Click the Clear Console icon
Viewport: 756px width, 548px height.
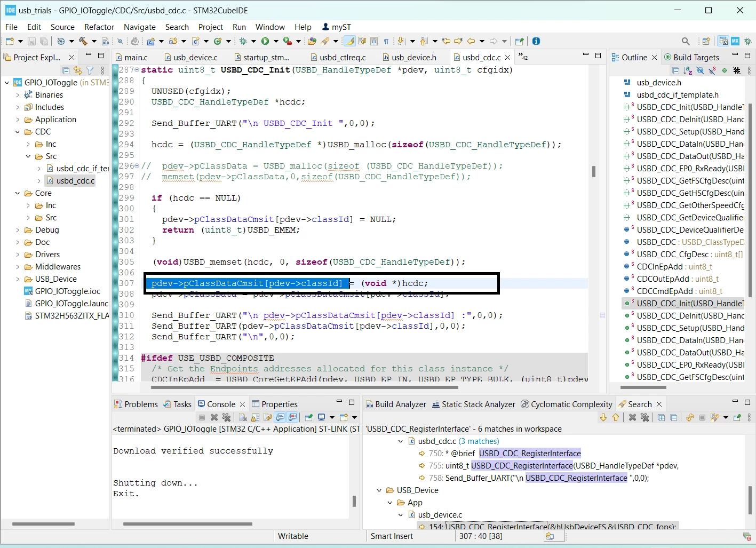tap(243, 417)
